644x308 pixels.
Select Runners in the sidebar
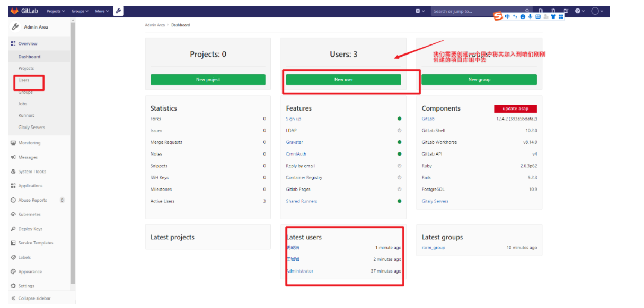tap(26, 115)
